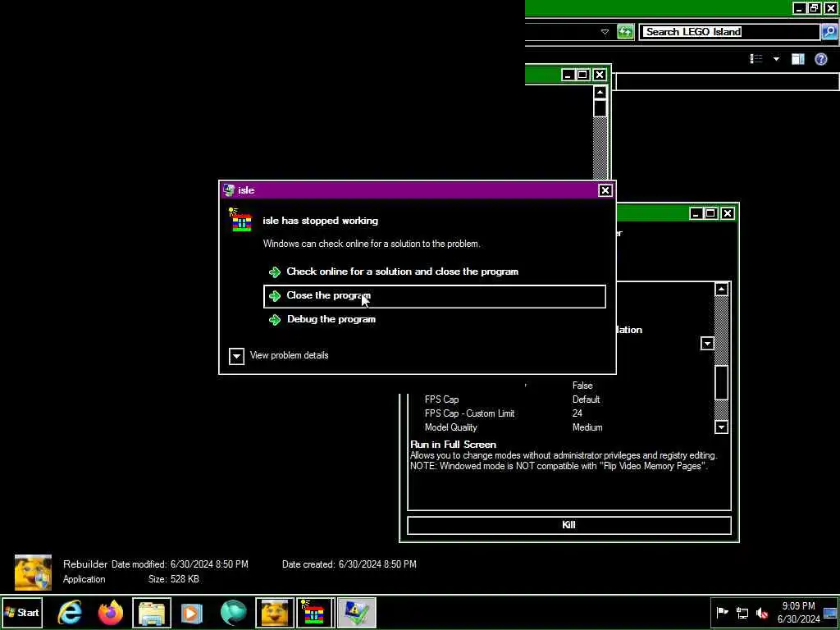Click the Kill button in Rebuilder
This screenshot has height=630, width=840.
coord(569,525)
